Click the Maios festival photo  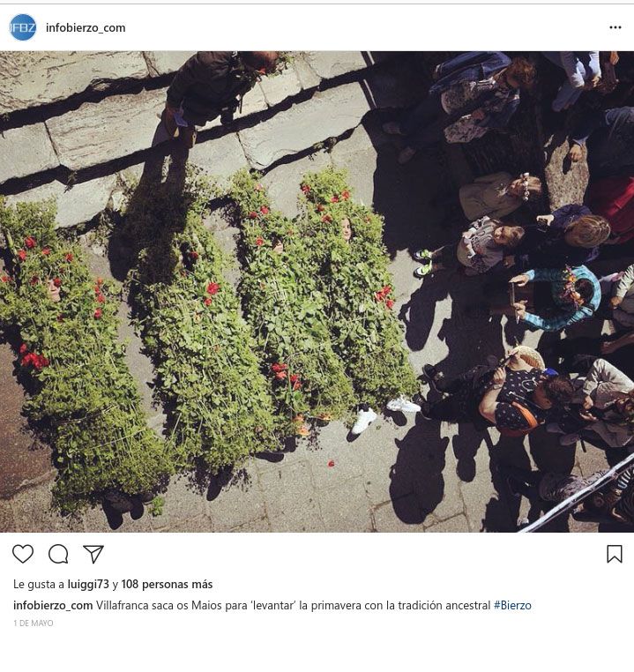point(317,291)
